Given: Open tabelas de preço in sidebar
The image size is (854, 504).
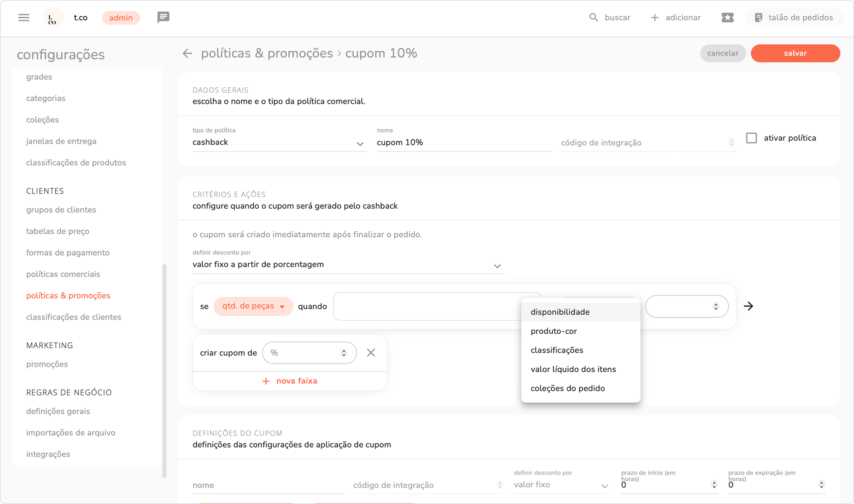Looking at the screenshot, I should point(58,231).
